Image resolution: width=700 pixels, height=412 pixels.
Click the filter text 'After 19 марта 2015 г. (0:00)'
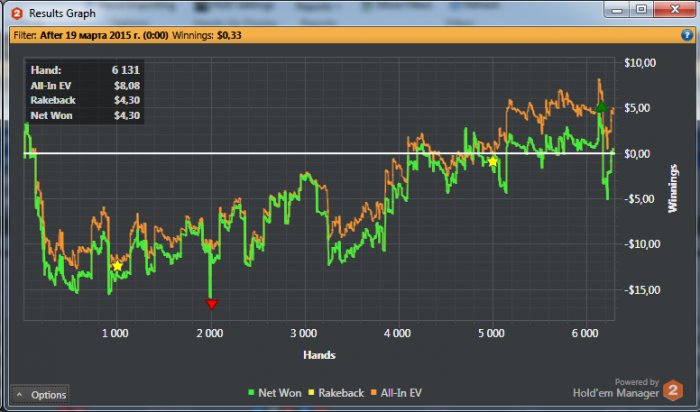[x=104, y=35]
